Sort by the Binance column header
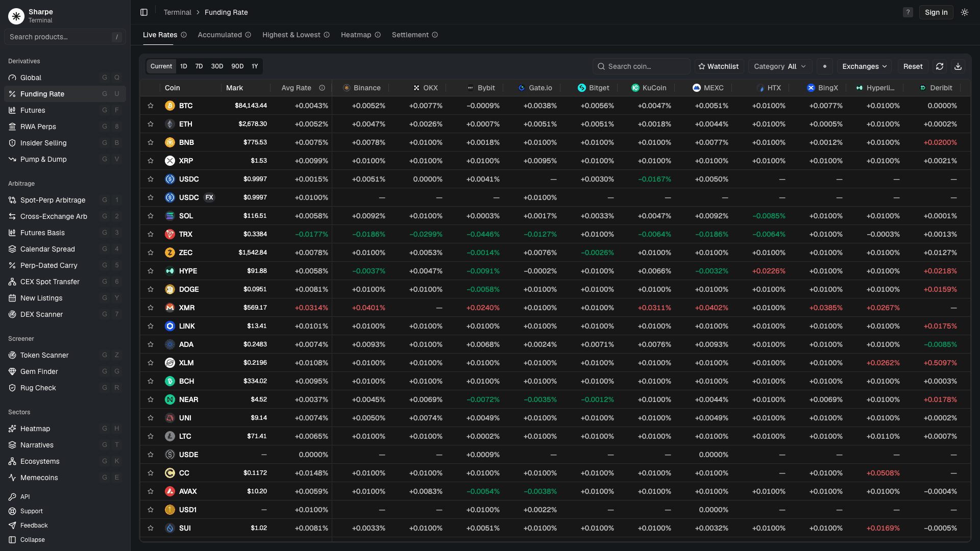The image size is (980, 551). click(x=362, y=88)
